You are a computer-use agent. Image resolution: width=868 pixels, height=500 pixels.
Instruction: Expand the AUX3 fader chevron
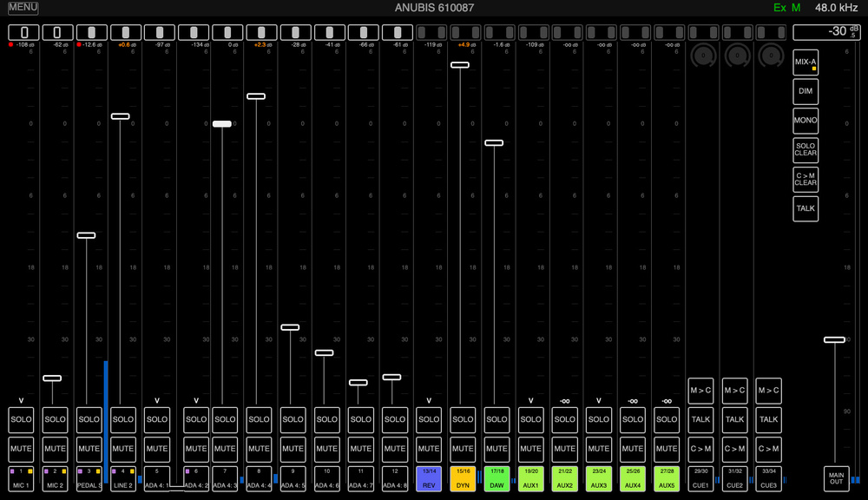[x=598, y=400]
